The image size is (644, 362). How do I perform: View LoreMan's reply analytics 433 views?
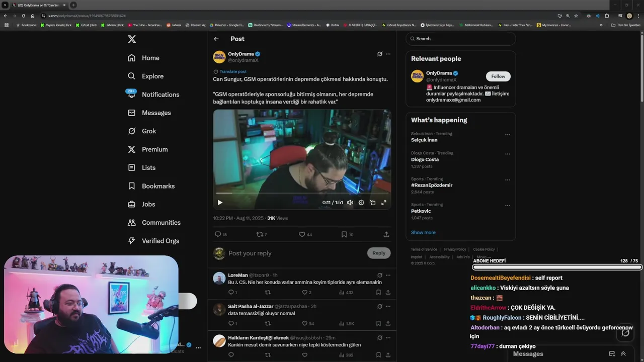pos(346,292)
